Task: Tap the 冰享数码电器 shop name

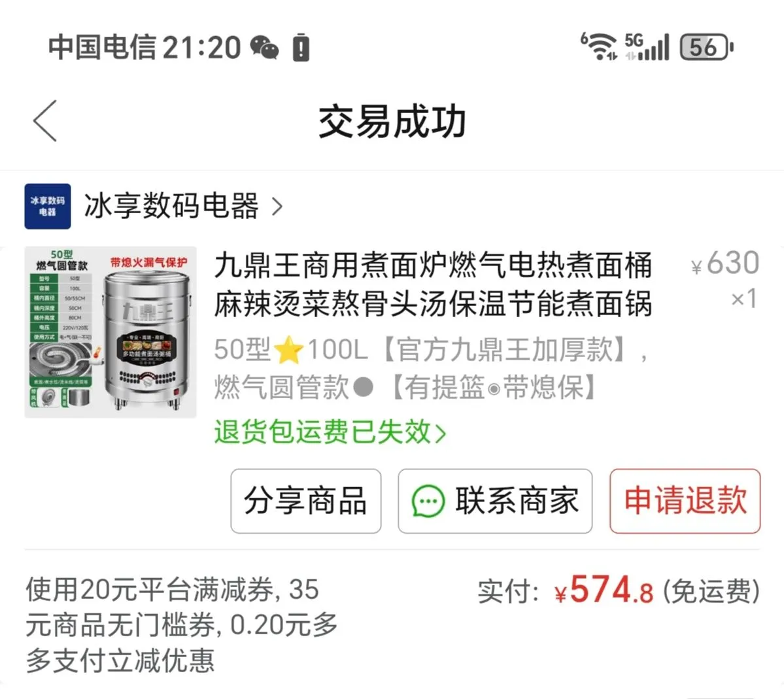Action: (171, 206)
